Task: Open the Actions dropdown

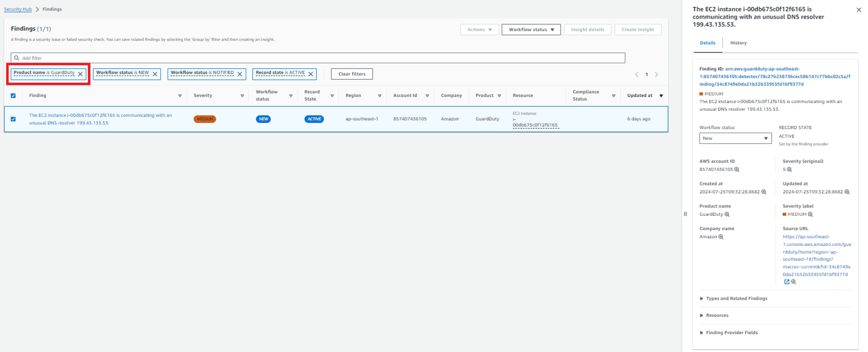Action: tap(480, 29)
